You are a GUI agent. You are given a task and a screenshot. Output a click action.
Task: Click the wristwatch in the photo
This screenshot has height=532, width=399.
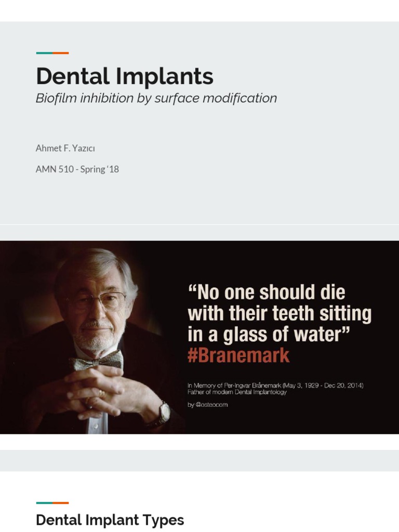(164, 414)
